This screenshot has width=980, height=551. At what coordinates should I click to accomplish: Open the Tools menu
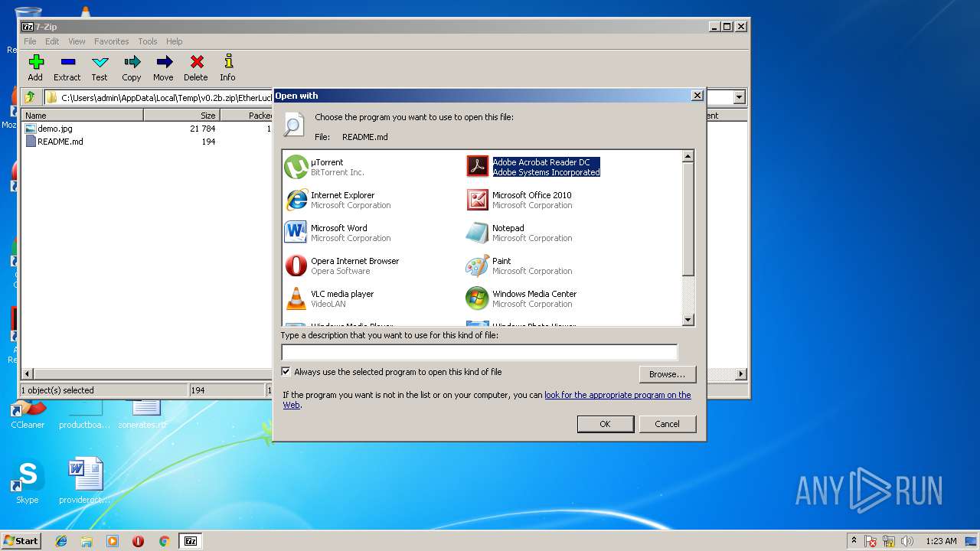[148, 41]
